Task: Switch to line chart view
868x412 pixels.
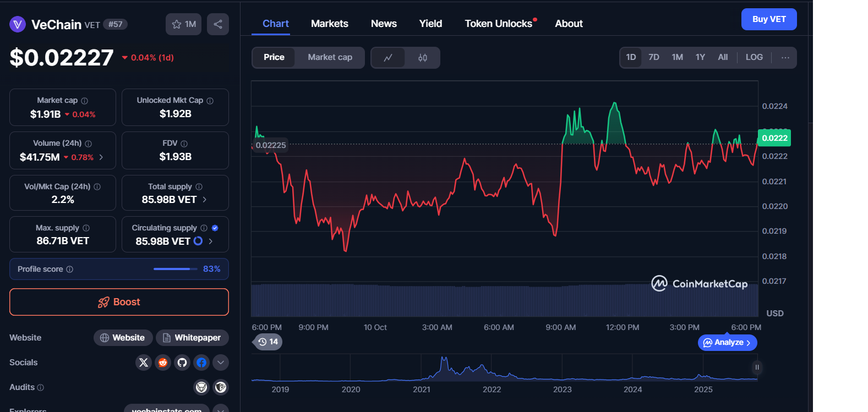Action: (x=388, y=58)
